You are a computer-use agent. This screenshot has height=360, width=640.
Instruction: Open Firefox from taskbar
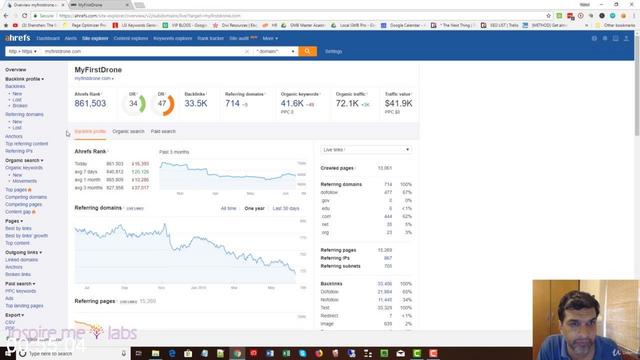319,353
